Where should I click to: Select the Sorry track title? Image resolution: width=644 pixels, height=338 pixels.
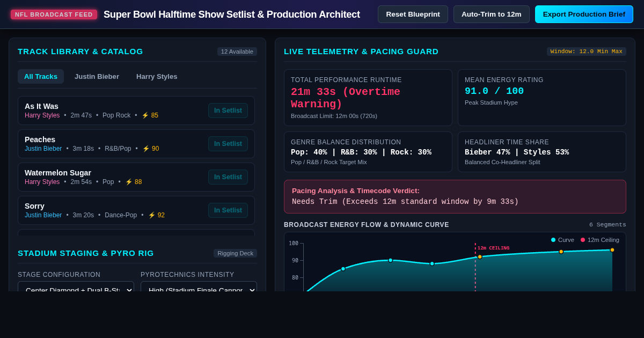(x=34, y=206)
